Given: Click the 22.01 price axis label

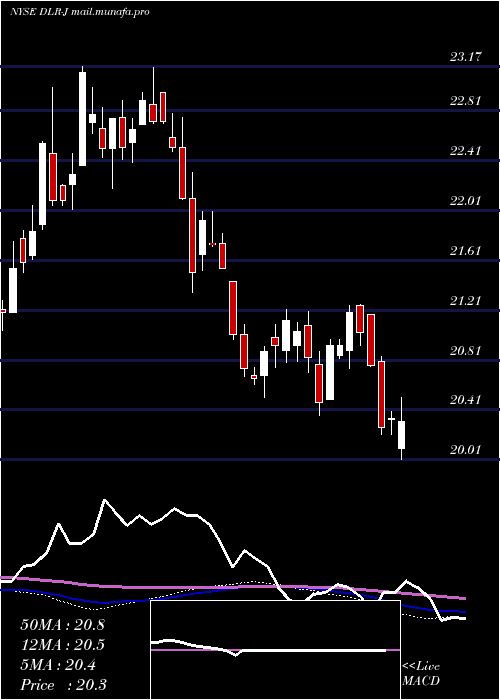Looking at the screenshot, I should (x=466, y=200).
